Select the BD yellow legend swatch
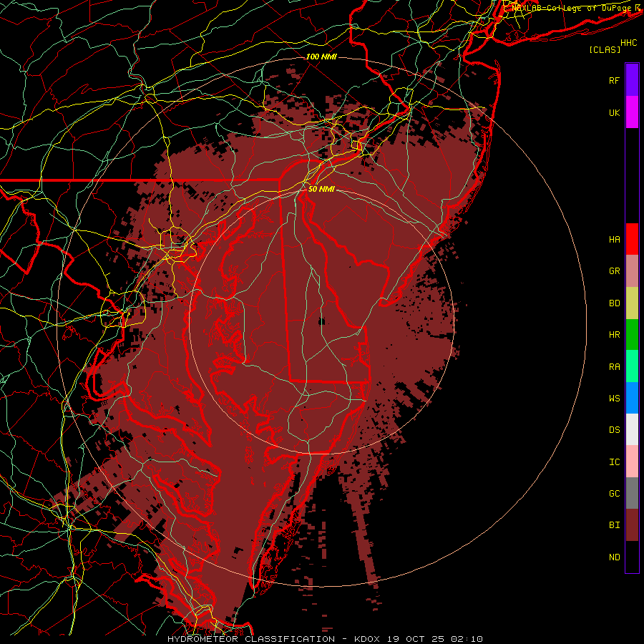The width and height of the screenshot is (644, 644). [x=632, y=303]
